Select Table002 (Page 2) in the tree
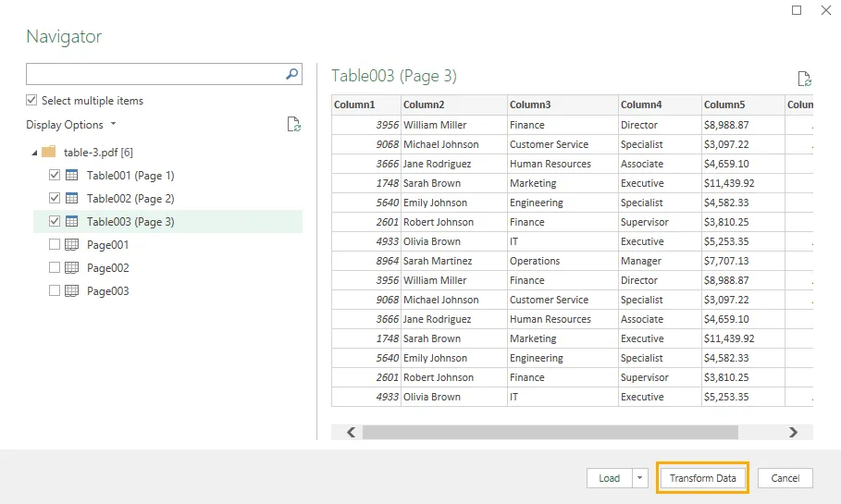 click(130, 199)
